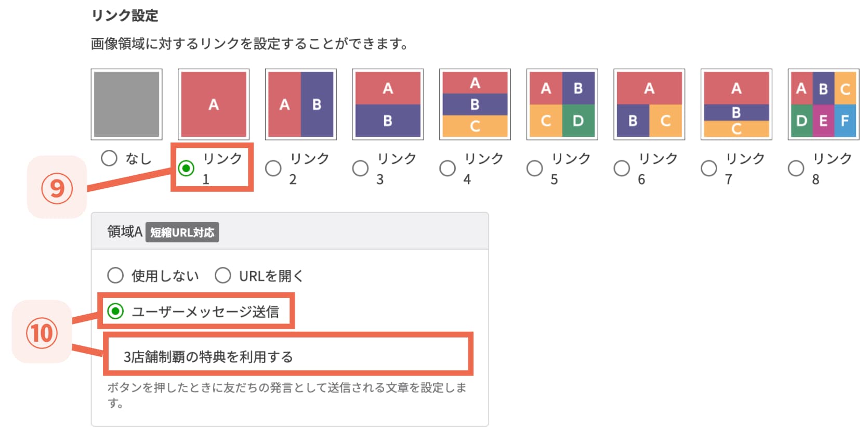
Task: Select the なし radio button
Action: (x=110, y=159)
